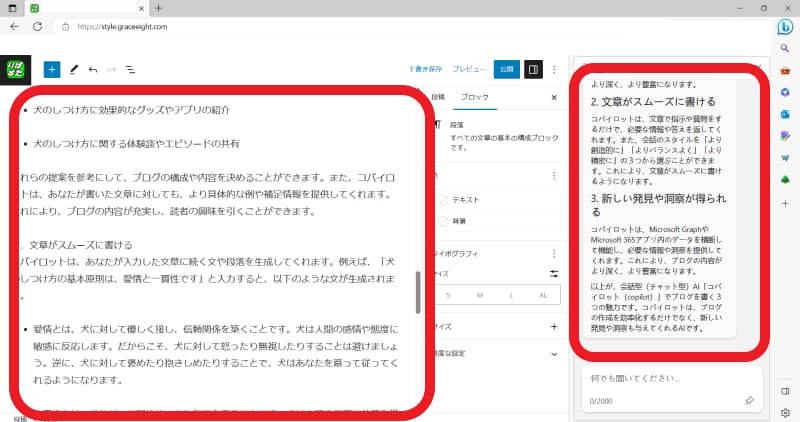Open the color section three-dot options
This screenshot has height=422, width=800.
click(x=554, y=176)
